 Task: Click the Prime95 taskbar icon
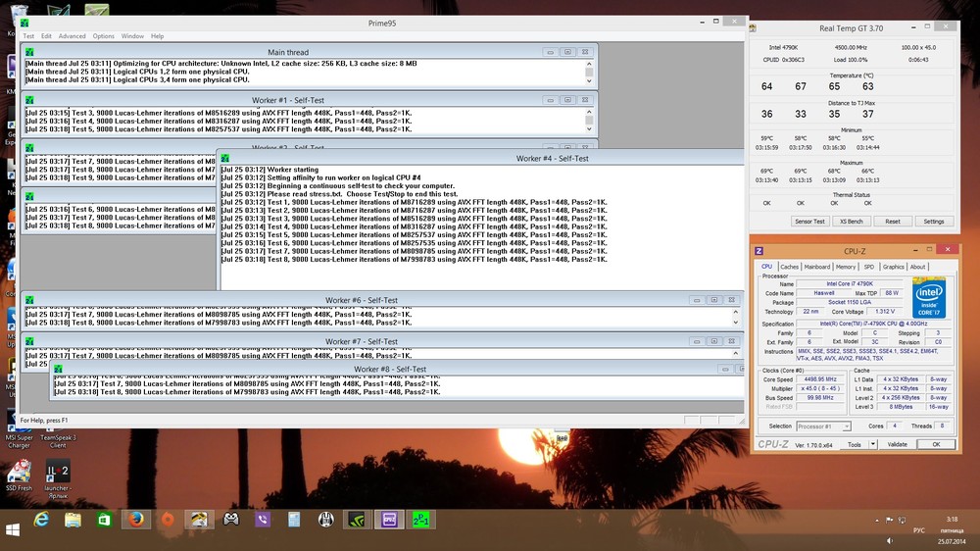point(419,519)
